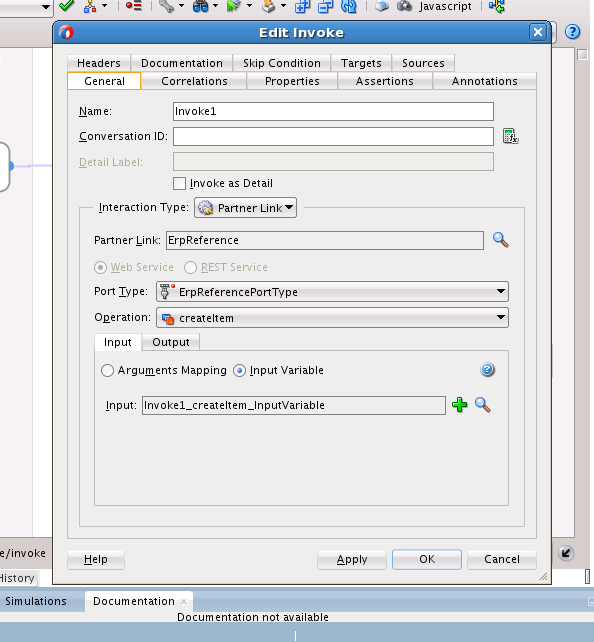Select the Arguments Mapping radio button

click(107, 371)
